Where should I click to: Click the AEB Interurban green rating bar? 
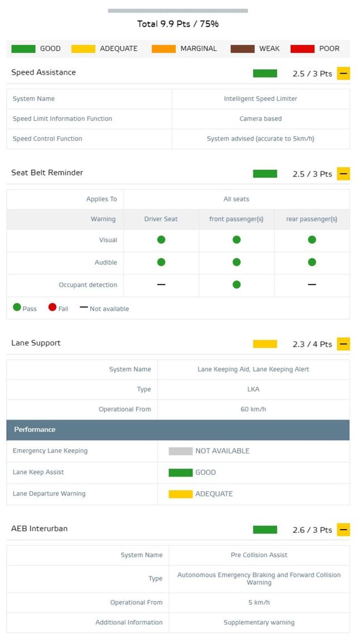(x=265, y=530)
